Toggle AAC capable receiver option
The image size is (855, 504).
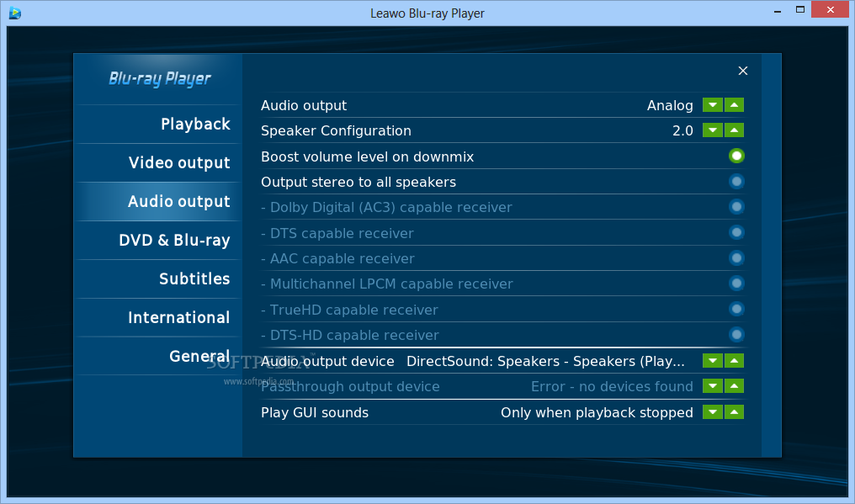[736, 258]
